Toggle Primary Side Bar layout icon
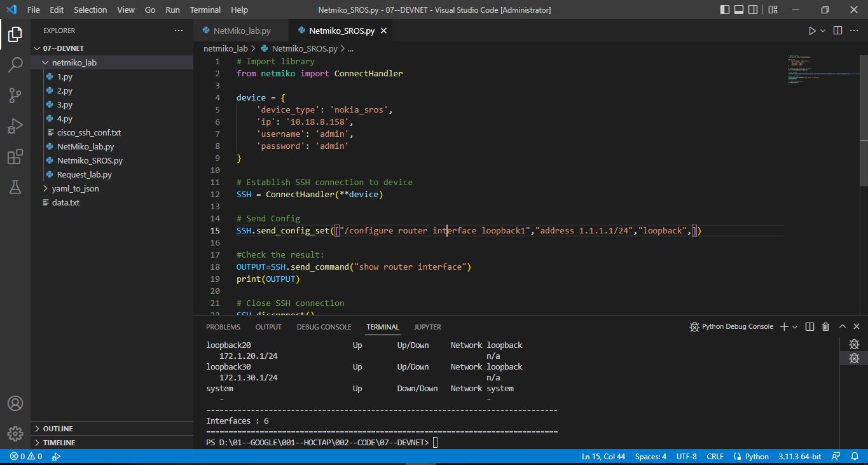868x465 pixels. tap(726, 10)
